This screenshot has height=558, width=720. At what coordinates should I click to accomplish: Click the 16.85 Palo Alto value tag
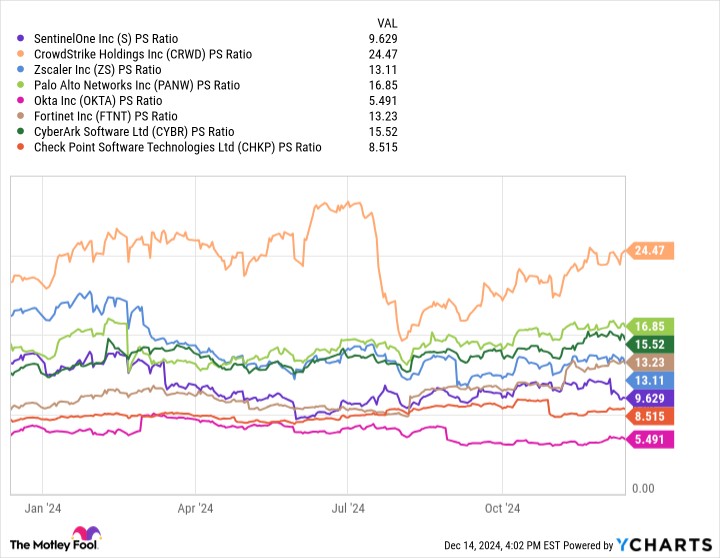click(651, 326)
